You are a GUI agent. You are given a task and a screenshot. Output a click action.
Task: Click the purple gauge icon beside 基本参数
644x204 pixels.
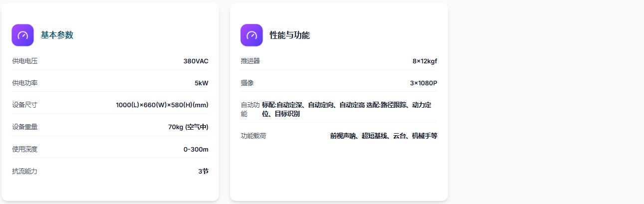[22, 35]
